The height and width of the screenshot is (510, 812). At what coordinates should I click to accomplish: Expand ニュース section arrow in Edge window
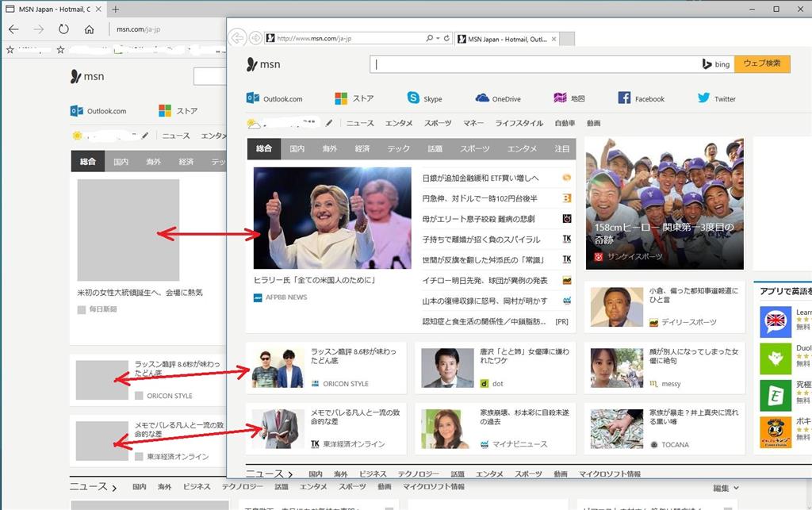coord(114,488)
